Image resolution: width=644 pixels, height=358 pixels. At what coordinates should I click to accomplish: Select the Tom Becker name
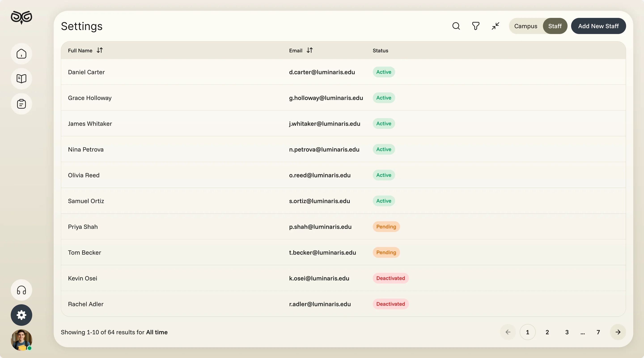[x=85, y=252]
